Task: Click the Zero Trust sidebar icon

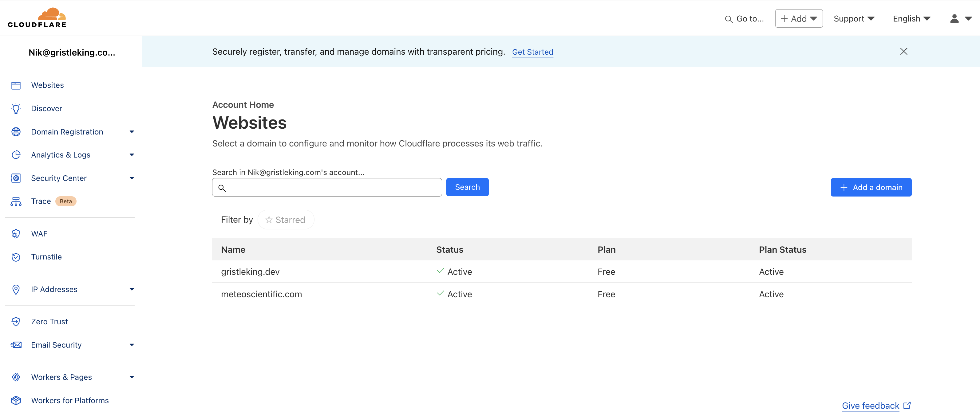Action: [16, 321]
